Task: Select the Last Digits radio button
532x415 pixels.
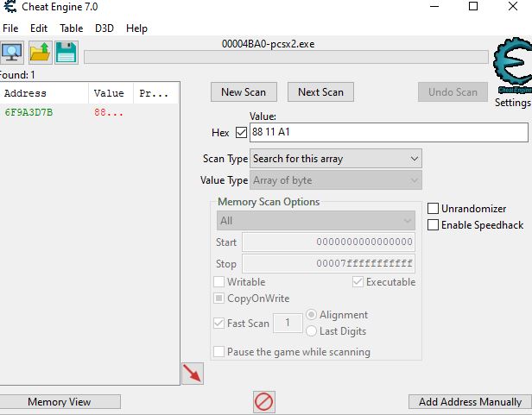Action: (311, 331)
